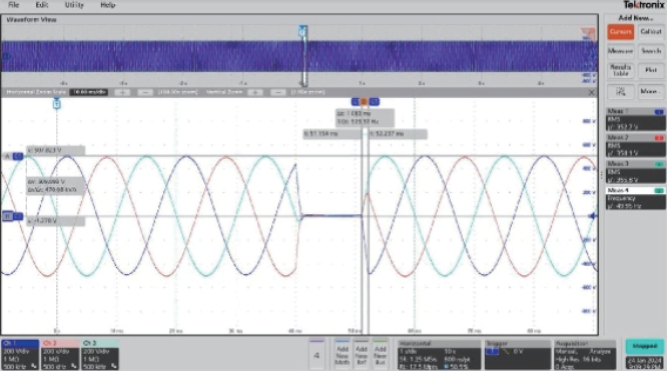
Task: Open the Edit menu
Action: (42, 5)
